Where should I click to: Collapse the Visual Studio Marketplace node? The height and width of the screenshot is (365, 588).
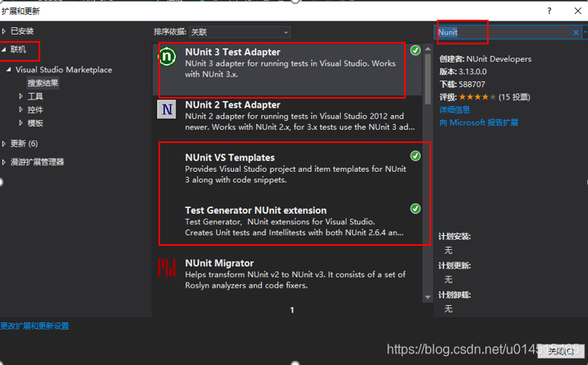pyautogui.click(x=9, y=70)
